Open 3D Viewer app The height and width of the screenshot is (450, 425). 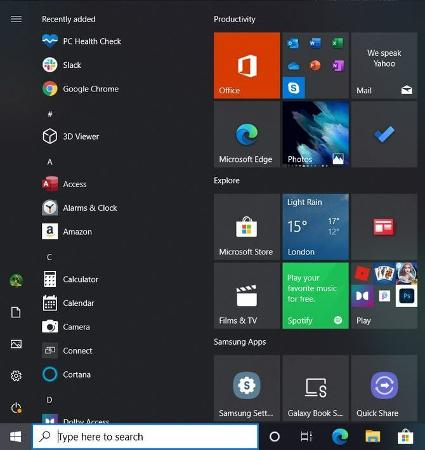tap(71, 136)
